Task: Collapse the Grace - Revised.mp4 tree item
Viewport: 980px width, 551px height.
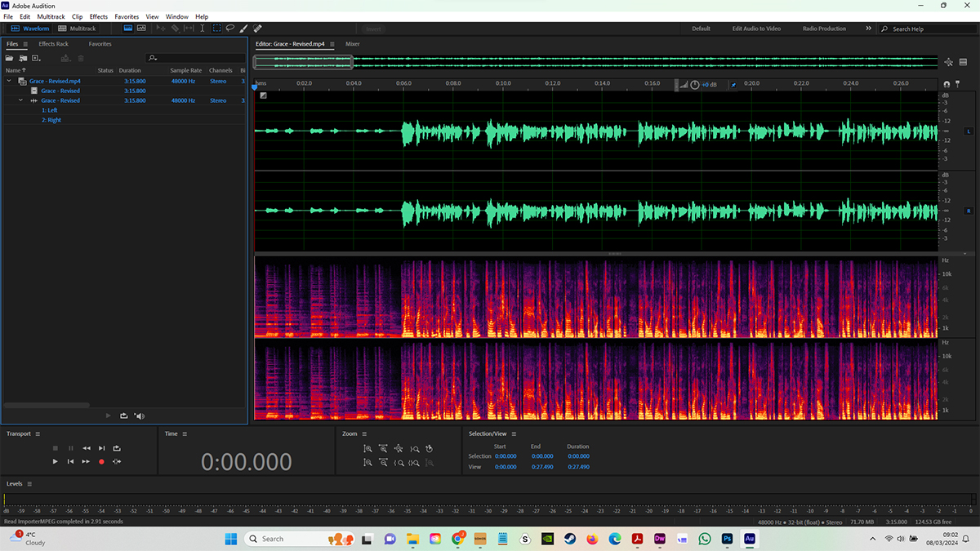Action: pos(9,81)
